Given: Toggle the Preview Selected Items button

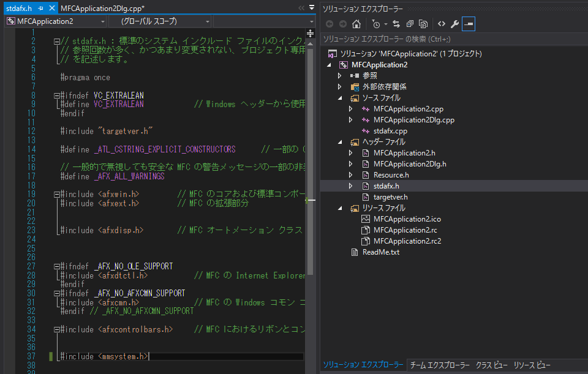Looking at the screenshot, I should click(x=469, y=24).
